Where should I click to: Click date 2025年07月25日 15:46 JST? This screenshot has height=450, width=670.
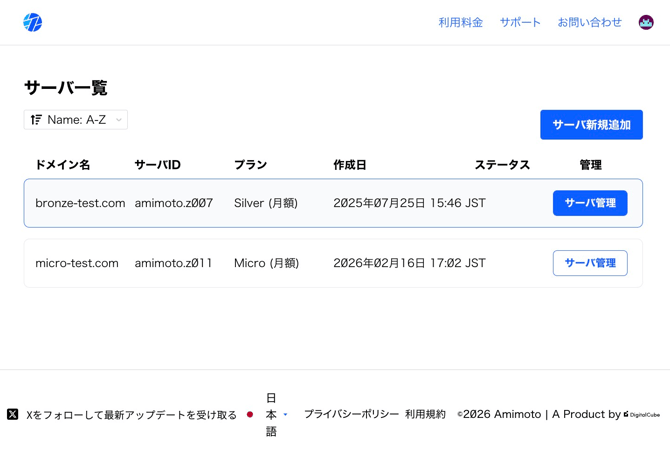(x=409, y=203)
